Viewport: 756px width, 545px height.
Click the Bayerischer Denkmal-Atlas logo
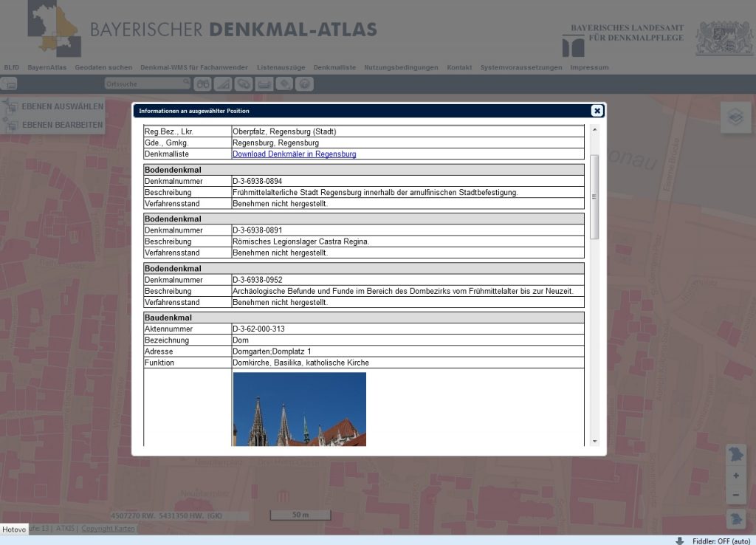[x=202, y=29]
